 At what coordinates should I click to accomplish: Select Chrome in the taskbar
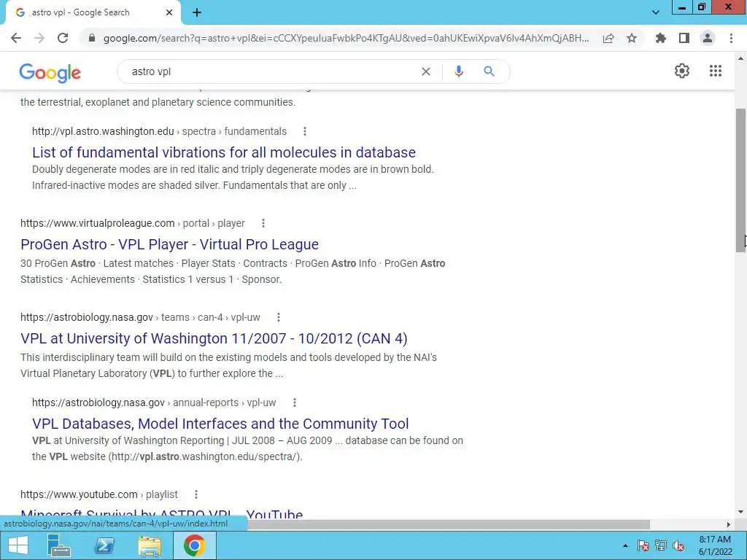[194, 545]
